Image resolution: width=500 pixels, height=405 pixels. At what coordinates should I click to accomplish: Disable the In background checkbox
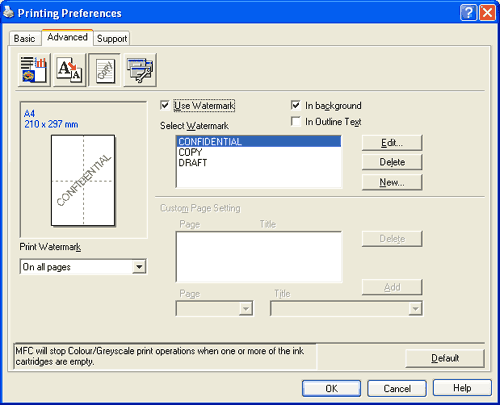(296, 105)
